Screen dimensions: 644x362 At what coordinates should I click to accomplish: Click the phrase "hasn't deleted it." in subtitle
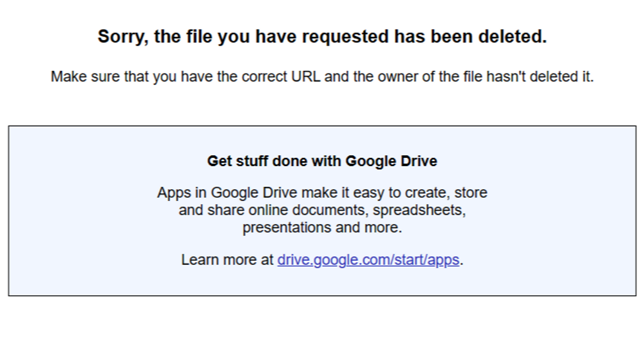click(540, 77)
